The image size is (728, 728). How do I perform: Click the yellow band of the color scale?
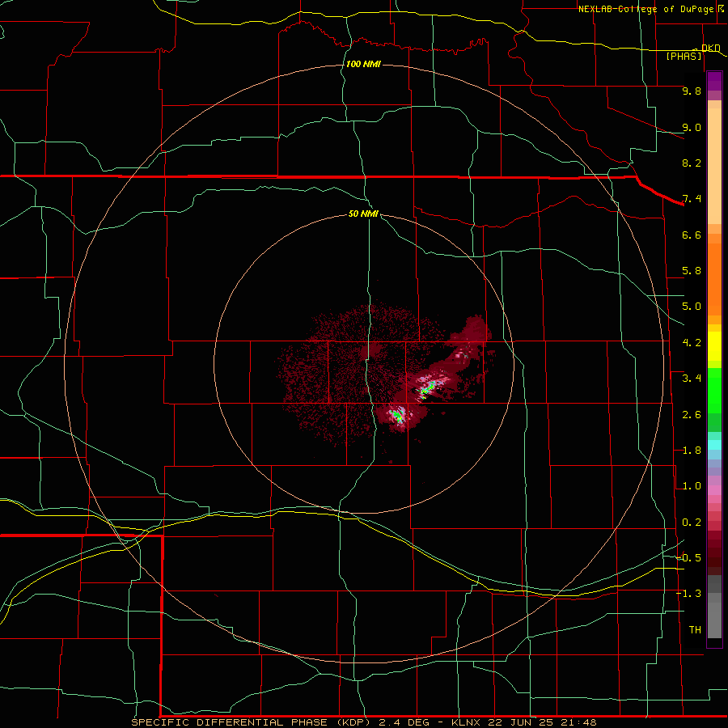click(x=714, y=346)
